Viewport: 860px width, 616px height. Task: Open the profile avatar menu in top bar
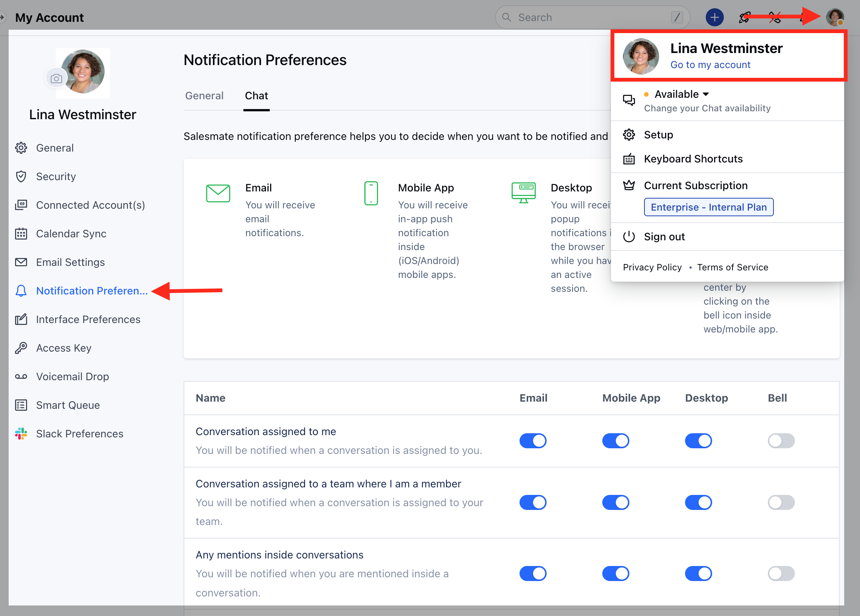click(834, 17)
